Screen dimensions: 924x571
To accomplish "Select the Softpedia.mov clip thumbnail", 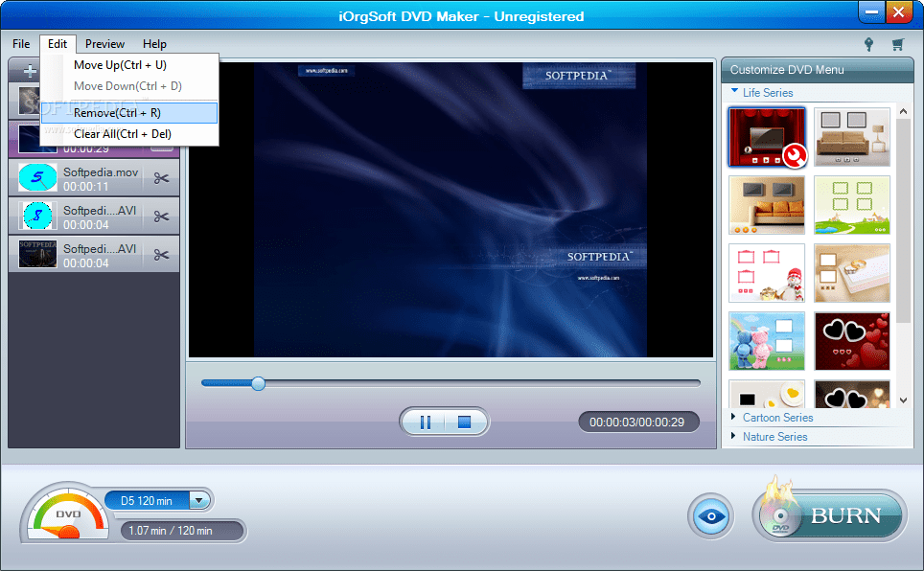I will tap(37, 178).
